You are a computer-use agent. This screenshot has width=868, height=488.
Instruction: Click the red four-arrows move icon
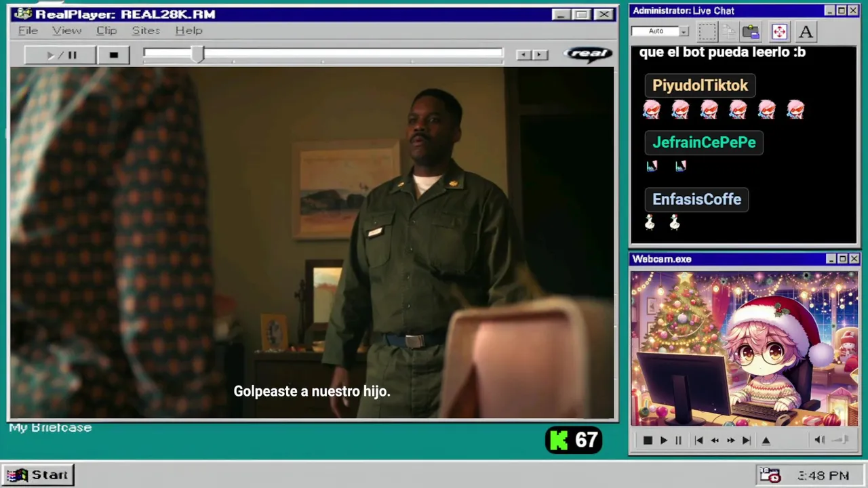779,32
